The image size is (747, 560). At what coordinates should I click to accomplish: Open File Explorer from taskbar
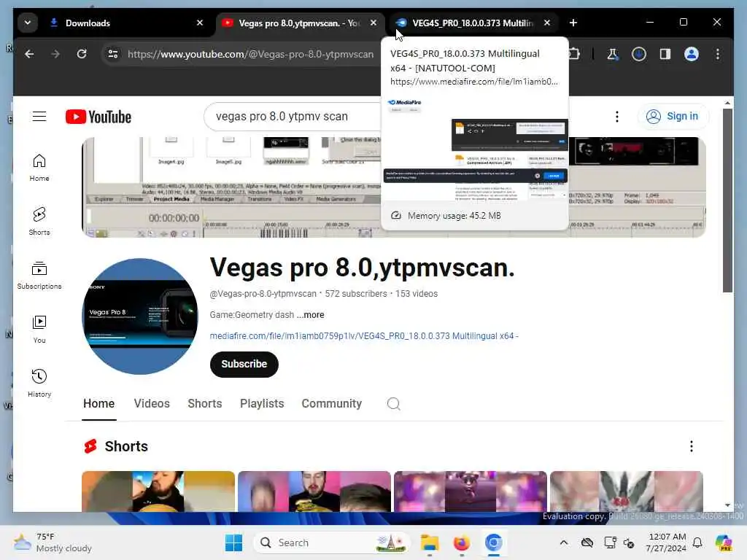point(429,542)
